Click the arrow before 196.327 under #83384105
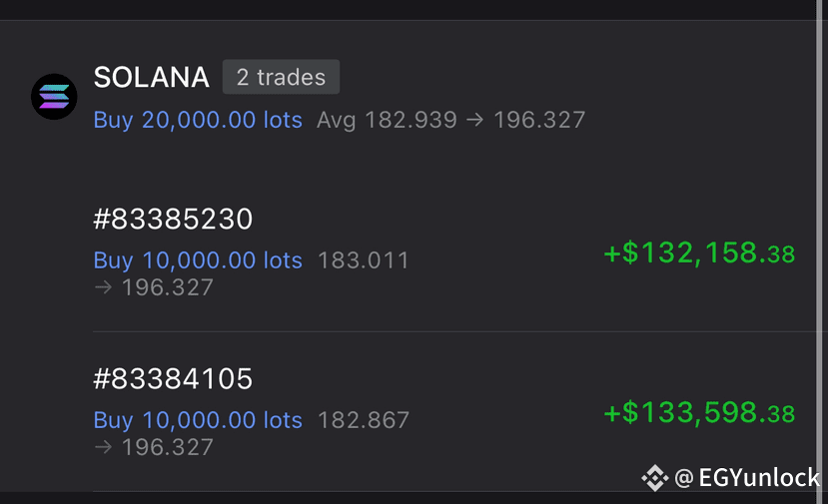 (x=103, y=447)
